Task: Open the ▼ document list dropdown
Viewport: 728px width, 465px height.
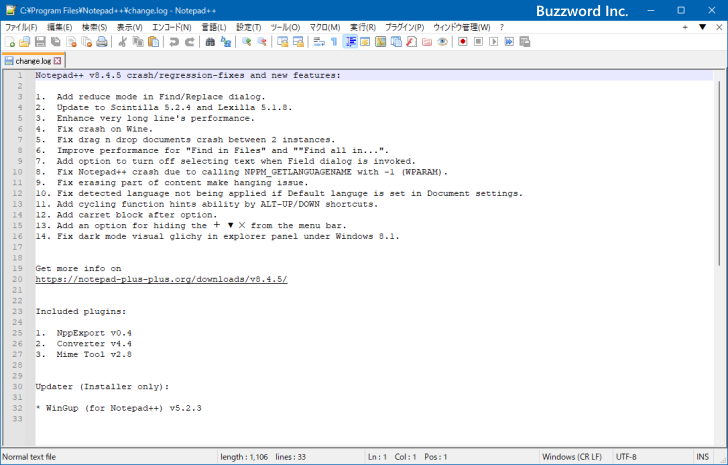Action: pos(702,27)
